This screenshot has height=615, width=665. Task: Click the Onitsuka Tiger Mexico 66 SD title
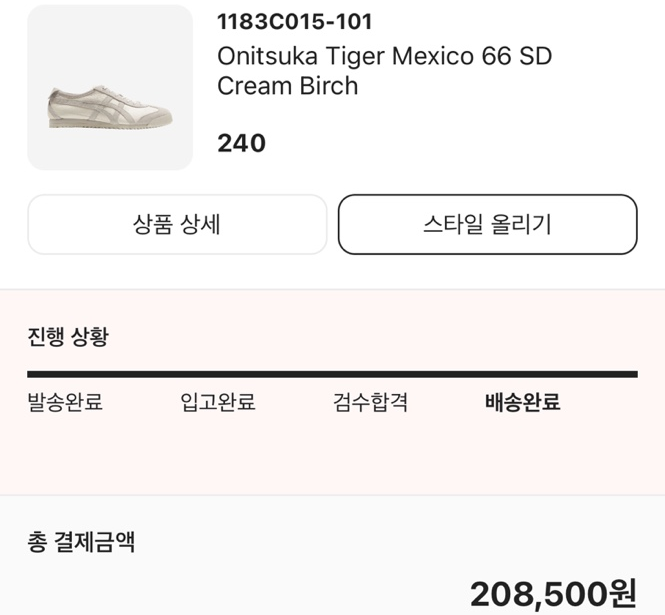384,55
